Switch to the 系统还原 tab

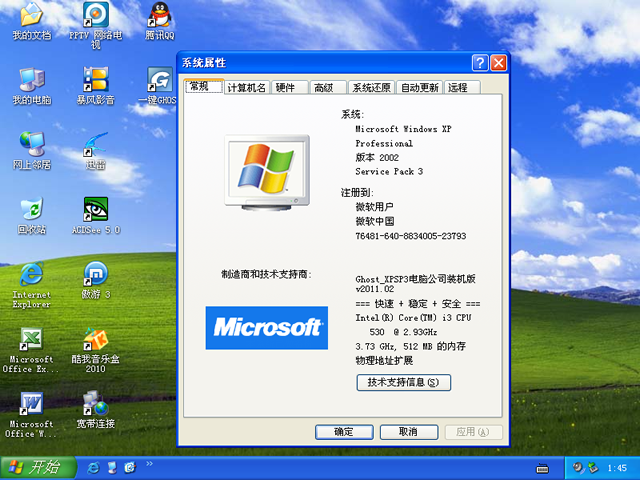point(371,87)
